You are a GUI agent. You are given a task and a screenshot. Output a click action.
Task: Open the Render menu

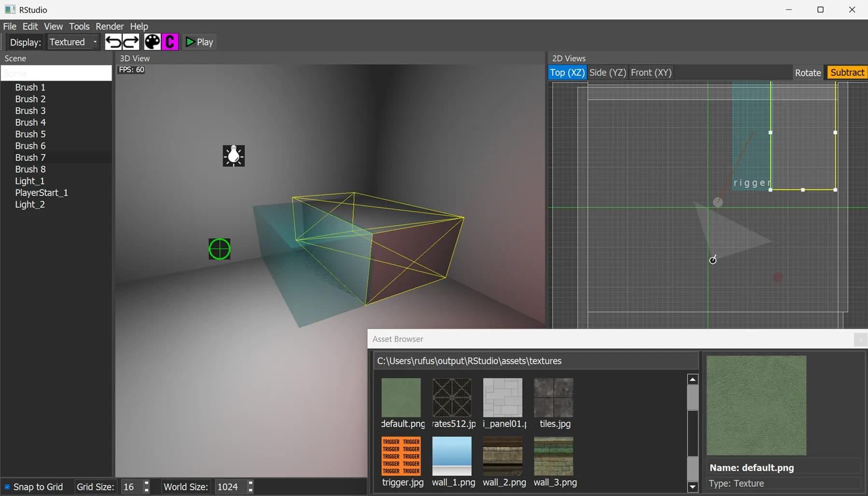[110, 26]
